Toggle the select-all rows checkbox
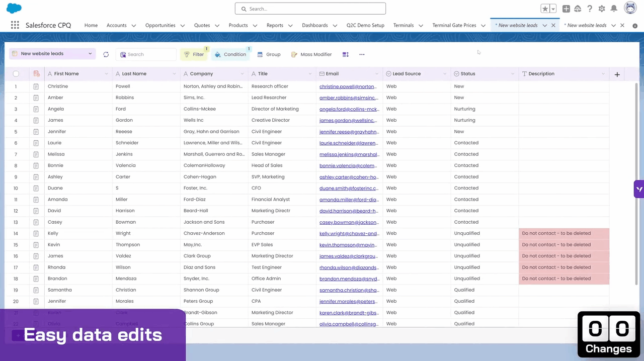 pyautogui.click(x=16, y=74)
